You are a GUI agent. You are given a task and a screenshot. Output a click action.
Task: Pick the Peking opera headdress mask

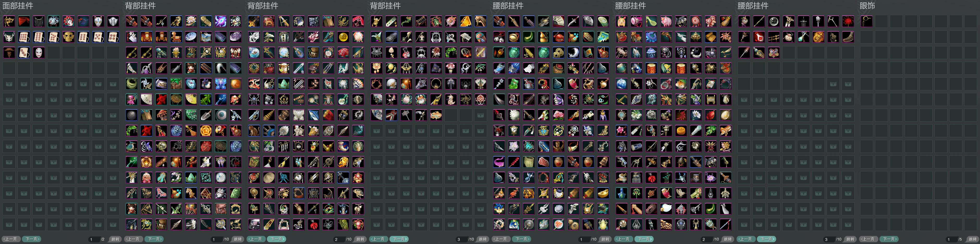(x=69, y=21)
